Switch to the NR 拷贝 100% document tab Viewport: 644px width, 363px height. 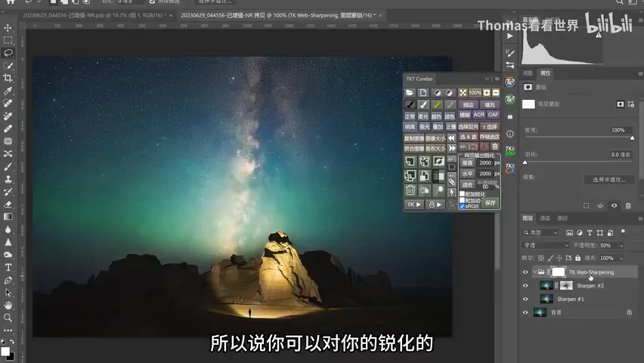[278, 15]
